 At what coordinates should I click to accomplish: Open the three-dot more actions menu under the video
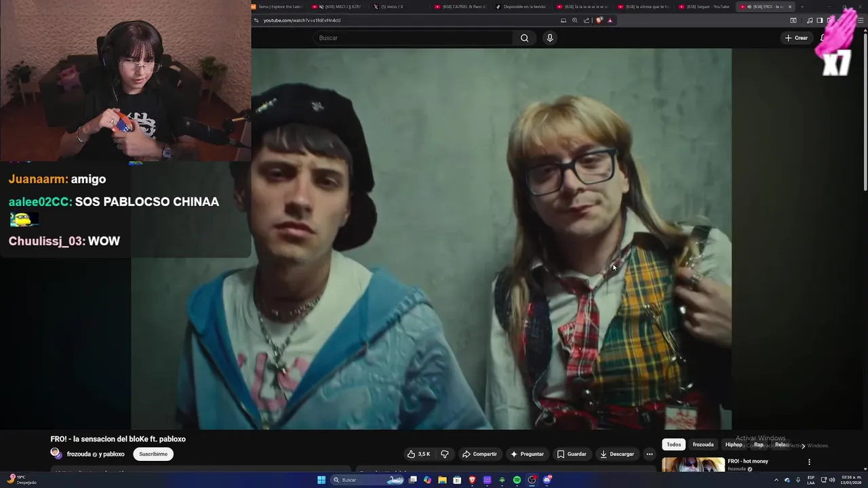(650, 454)
